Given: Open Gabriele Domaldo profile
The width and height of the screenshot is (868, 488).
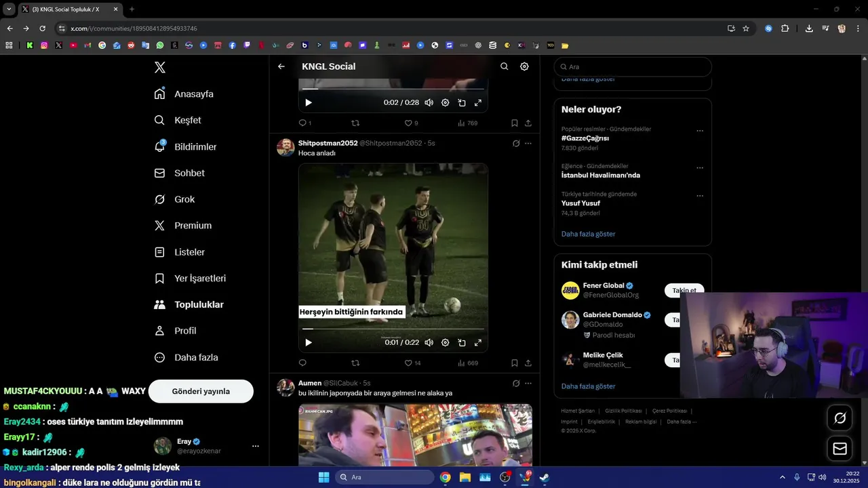Looking at the screenshot, I should pos(612,315).
